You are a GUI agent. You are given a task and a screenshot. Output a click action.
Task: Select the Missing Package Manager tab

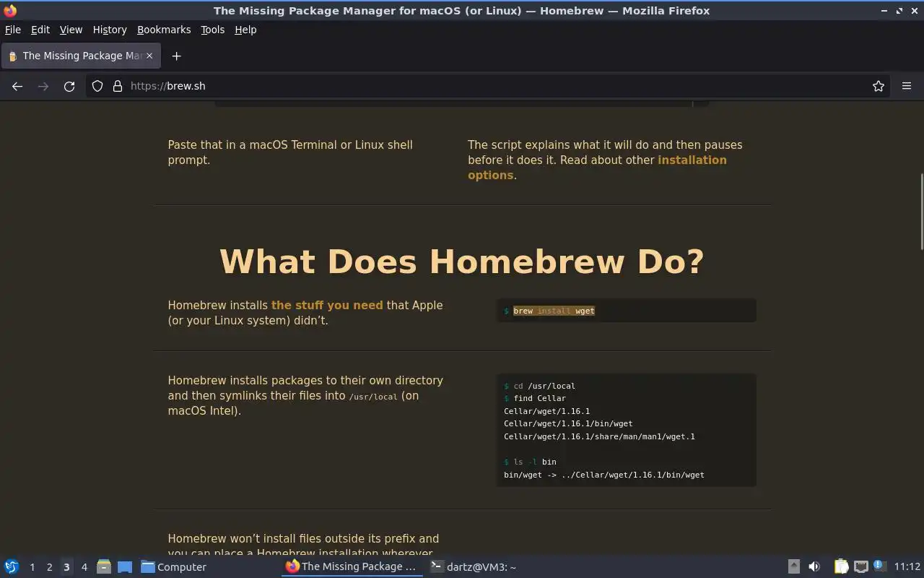click(x=79, y=56)
